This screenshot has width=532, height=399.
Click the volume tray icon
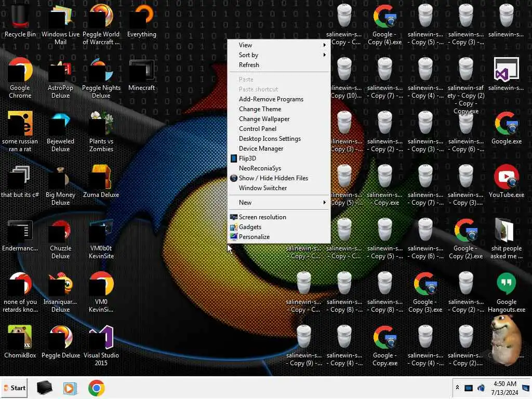[x=481, y=388]
